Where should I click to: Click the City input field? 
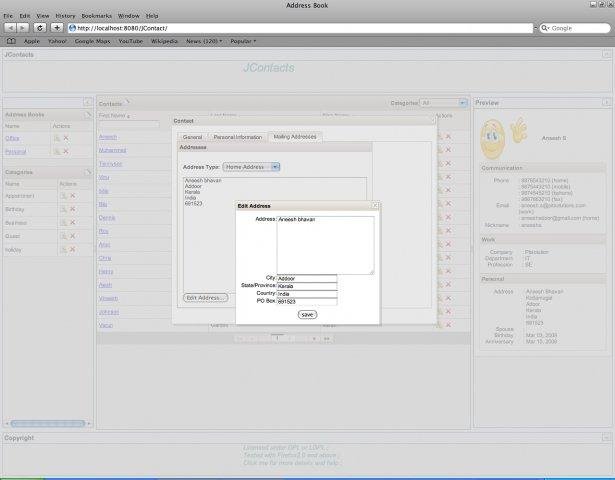tap(307, 278)
